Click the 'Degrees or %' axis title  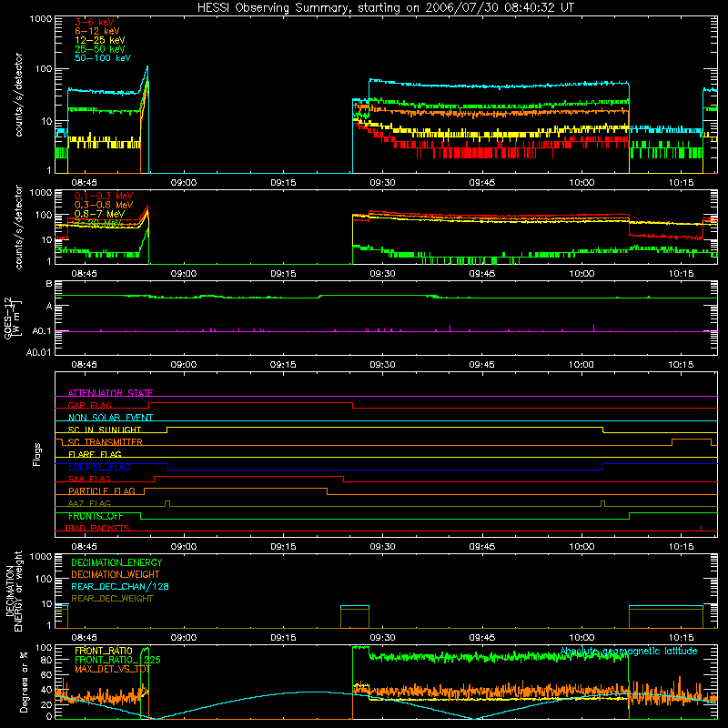pyautogui.click(x=24, y=682)
